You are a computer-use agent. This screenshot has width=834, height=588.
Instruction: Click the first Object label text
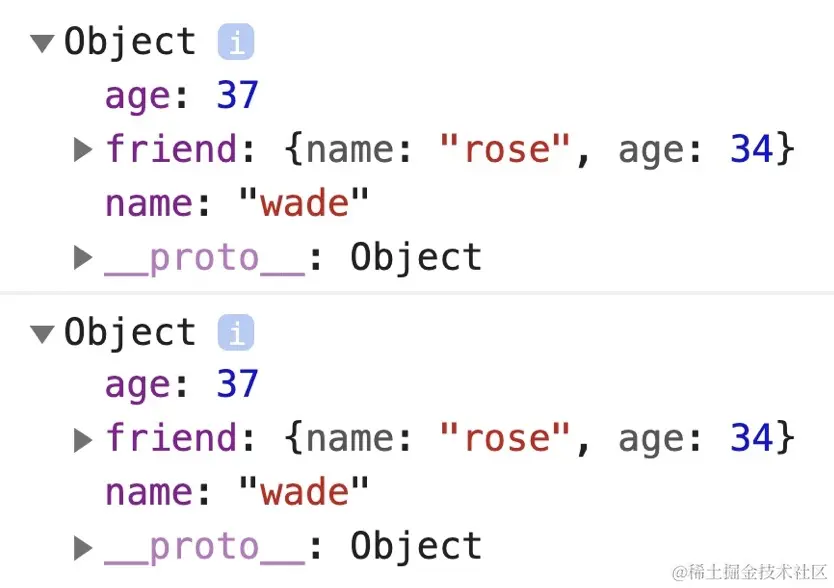click(x=130, y=41)
